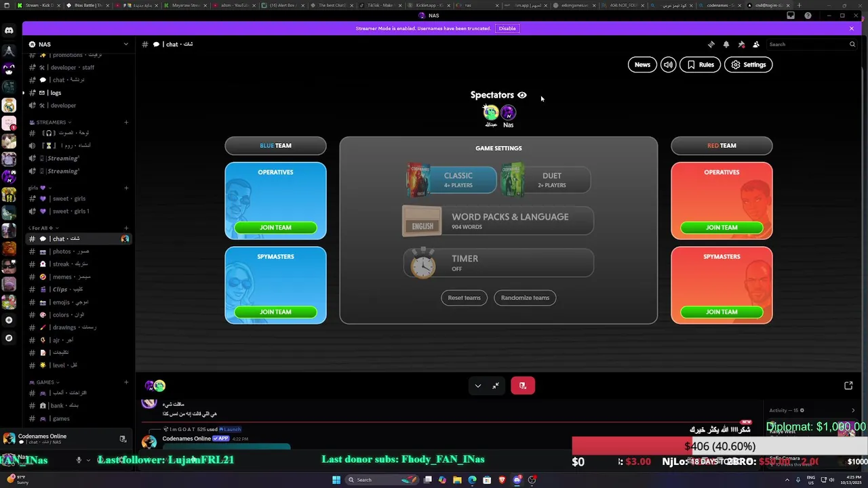Open the Codenames Rules button

point(700,64)
